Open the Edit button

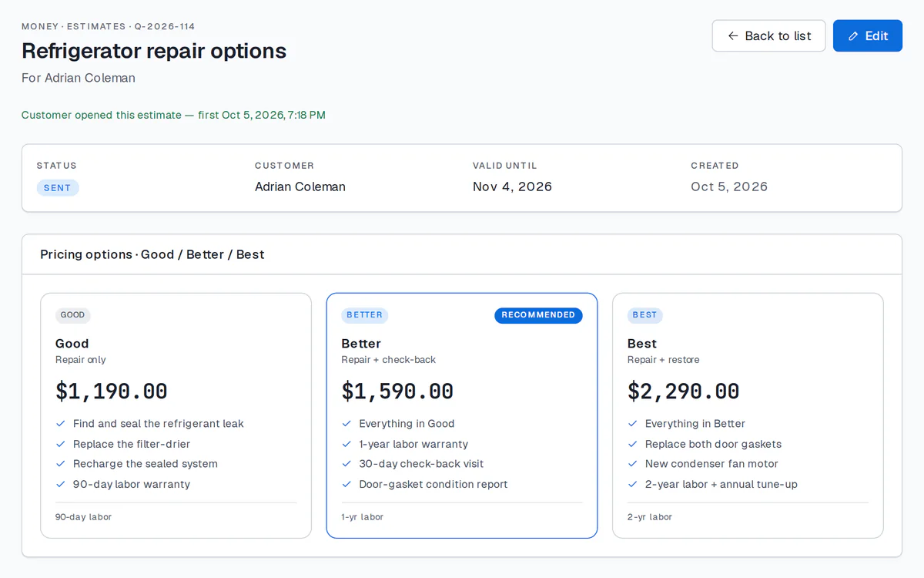[x=868, y=36]
